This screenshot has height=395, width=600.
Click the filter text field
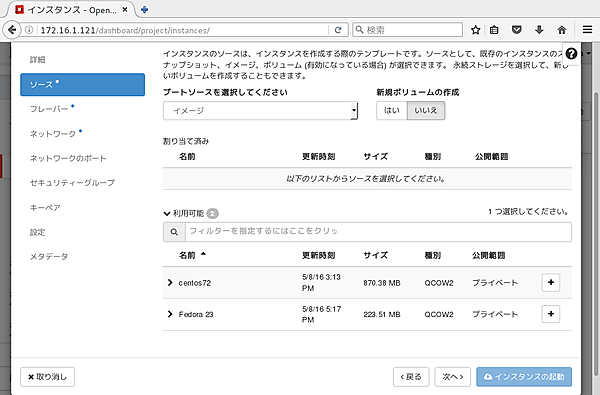tap(378, 232)
